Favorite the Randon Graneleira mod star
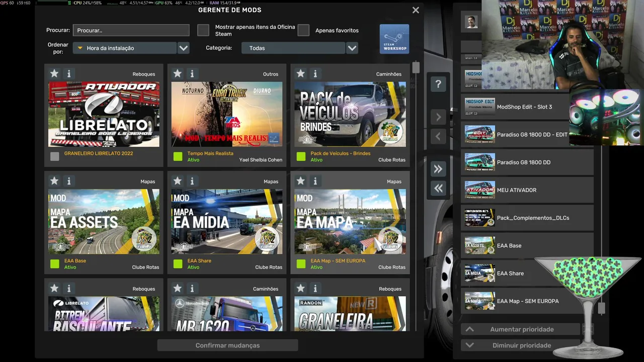This screenshot has height=362, width=644. tap(301, 289)
